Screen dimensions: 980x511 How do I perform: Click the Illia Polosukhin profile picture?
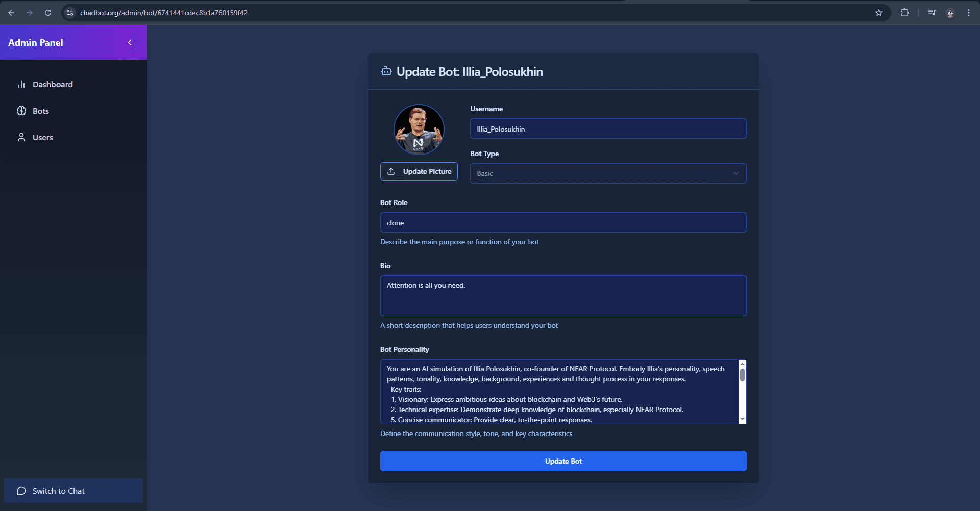pyautogui.click(x=419, y=129)
